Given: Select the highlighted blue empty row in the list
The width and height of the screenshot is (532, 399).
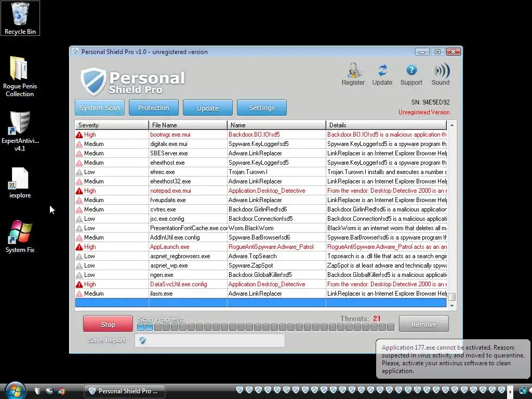Looking at the screenshot, I should [x=261, y=303].
